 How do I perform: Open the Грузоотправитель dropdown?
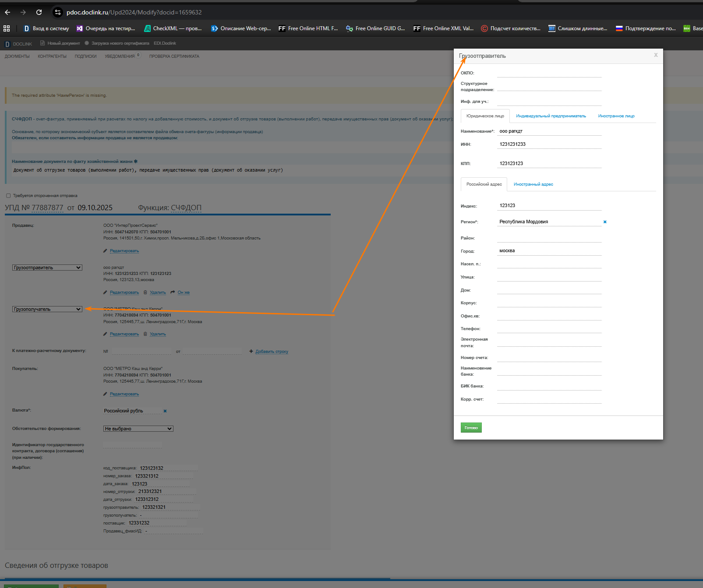tap(47, 268)
